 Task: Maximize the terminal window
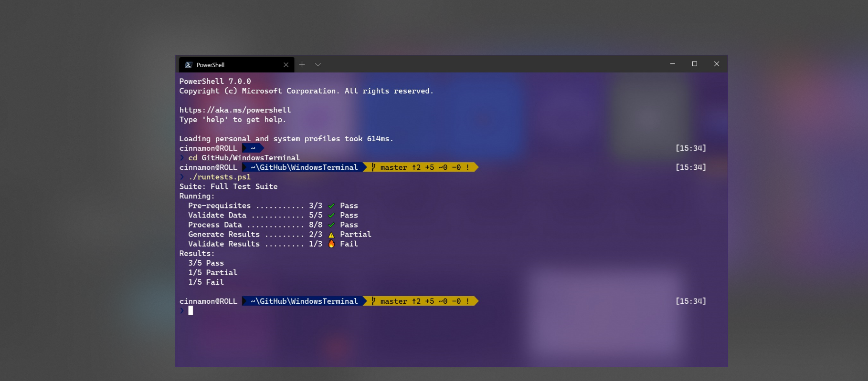(x=695, y=64)
